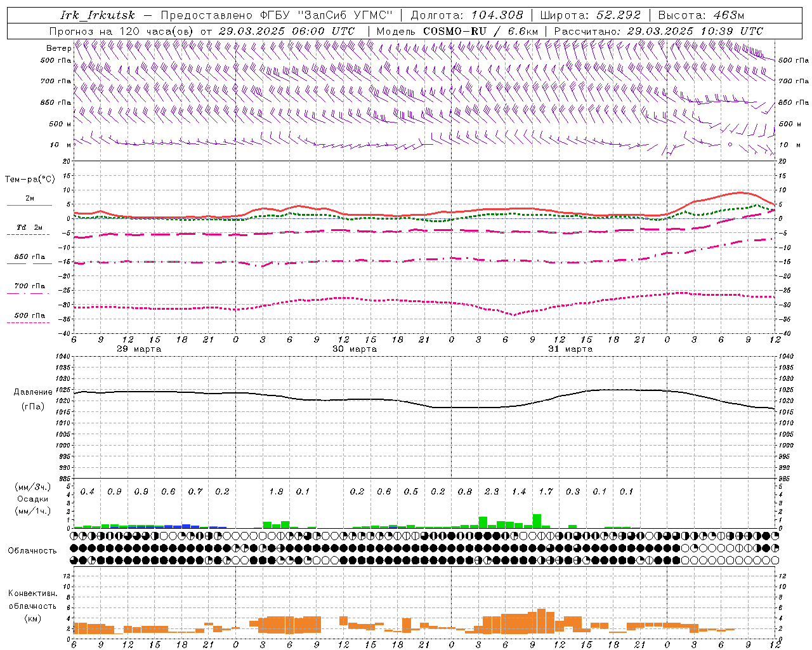Click the 1.7 precipitation value
This screenshot has width=812, height=650.
click(546, 491)
